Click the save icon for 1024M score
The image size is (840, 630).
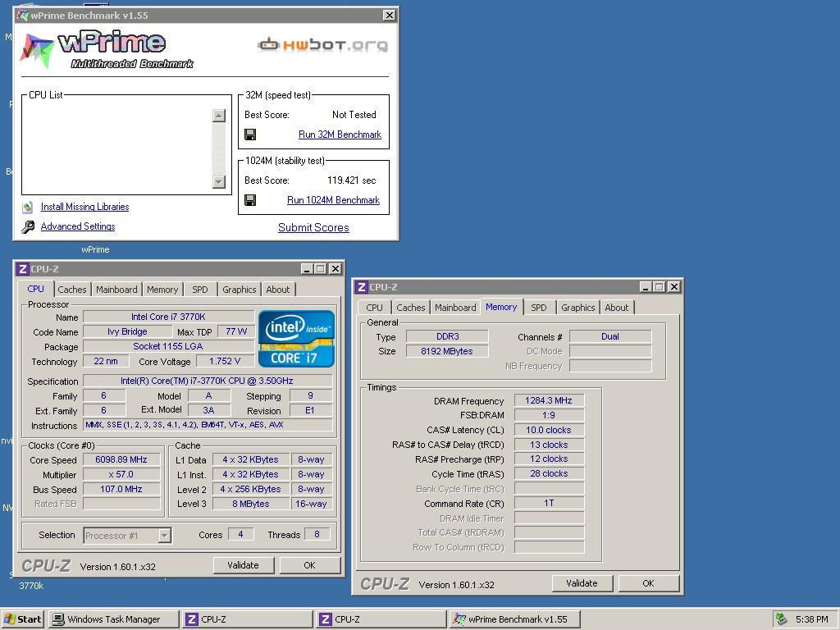click(250, 200)
